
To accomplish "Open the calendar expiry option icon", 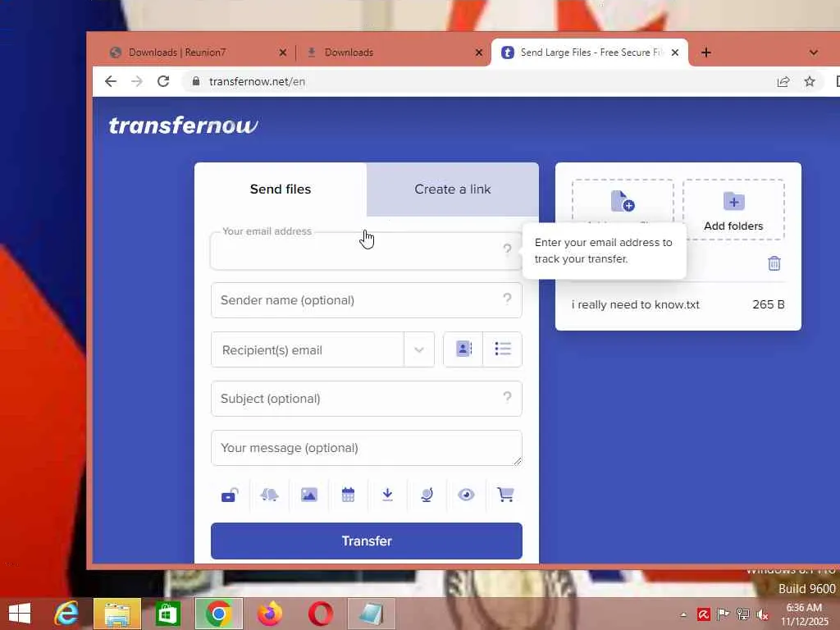I will pyautogui.click(x=348, y=495).
